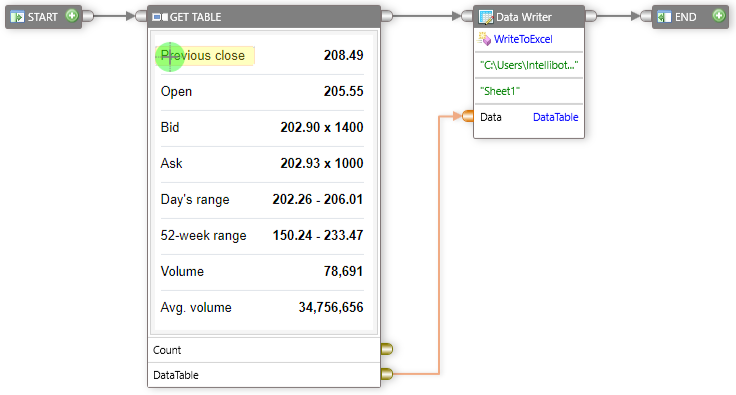Click the Data Writer execution output port

[591, 16]
